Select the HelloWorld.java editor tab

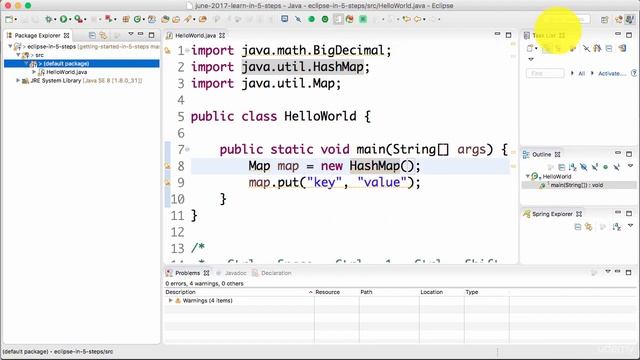[196, 36]
